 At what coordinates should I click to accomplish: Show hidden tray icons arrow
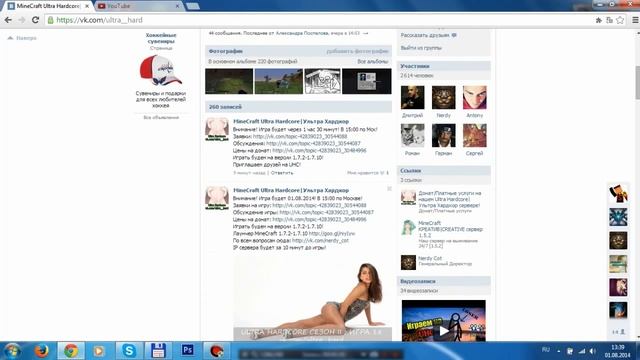pyautogui.click(x=558, y=351)
